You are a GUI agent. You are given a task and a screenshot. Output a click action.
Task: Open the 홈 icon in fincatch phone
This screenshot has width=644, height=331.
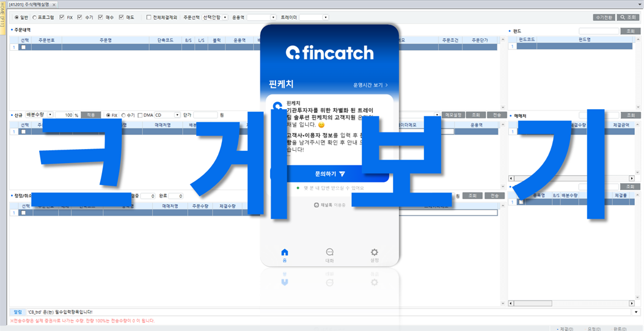(284, 252)
